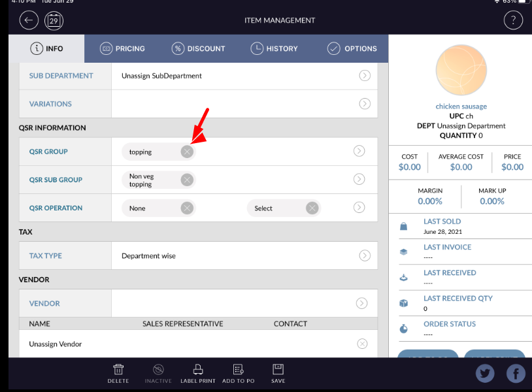Image resolution: width=532 pixels, height=392 pixels.
Task: Open the Vendor selection arrow
Action: pyautogui.click(x=361, y=303)
